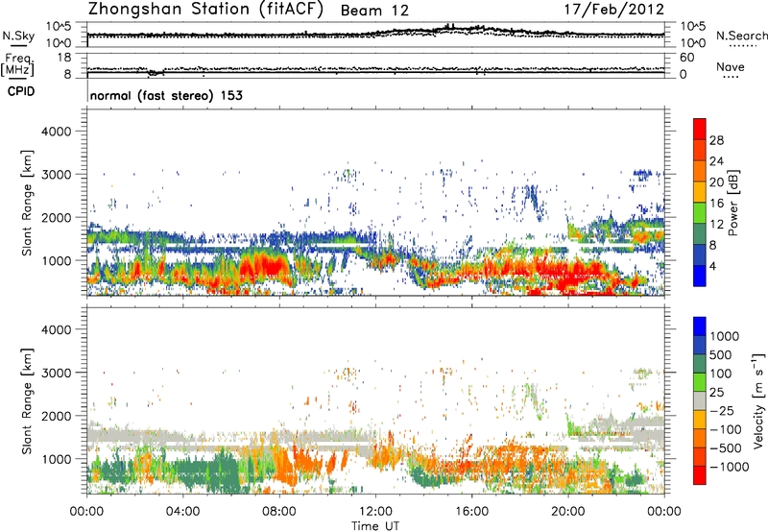Click the 'CPID' label
Image resolution: width=768 pixels, height=532 pixels.
[21, 91]
